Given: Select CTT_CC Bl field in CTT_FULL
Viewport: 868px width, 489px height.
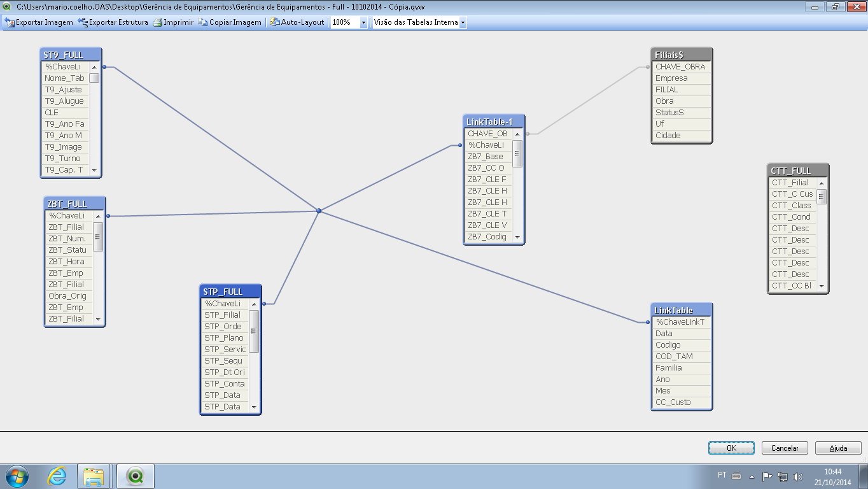Looking at the screenshot, I should click(792, 286).
